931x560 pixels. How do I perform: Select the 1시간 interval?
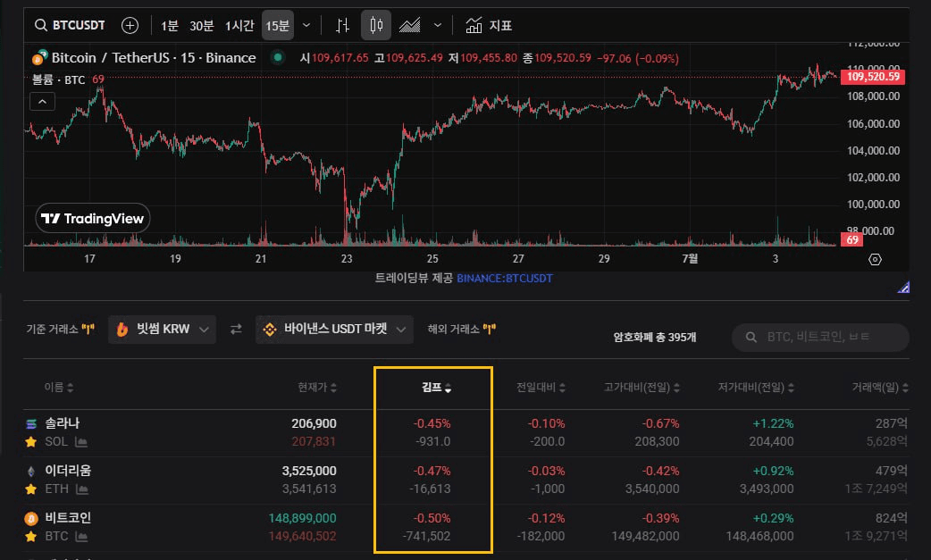coord(239,26)
